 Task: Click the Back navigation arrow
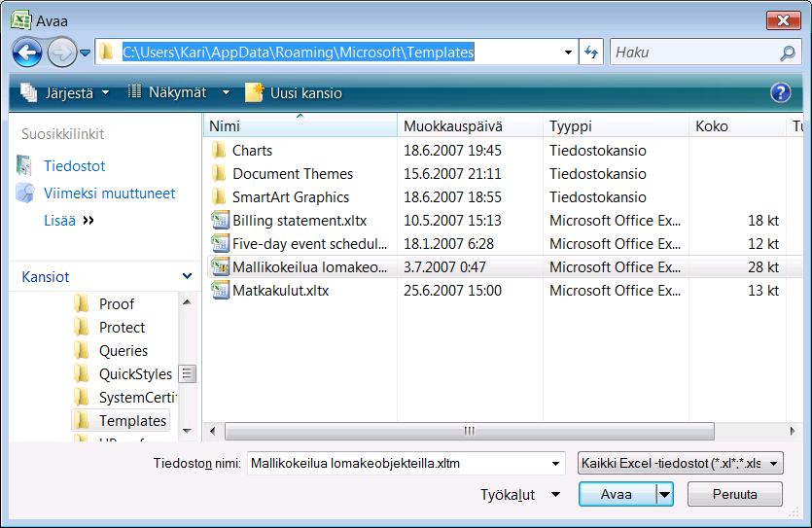27,53
